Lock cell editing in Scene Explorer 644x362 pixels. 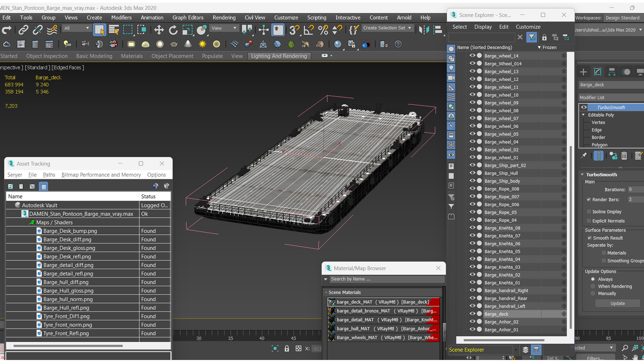pos(544,38)
